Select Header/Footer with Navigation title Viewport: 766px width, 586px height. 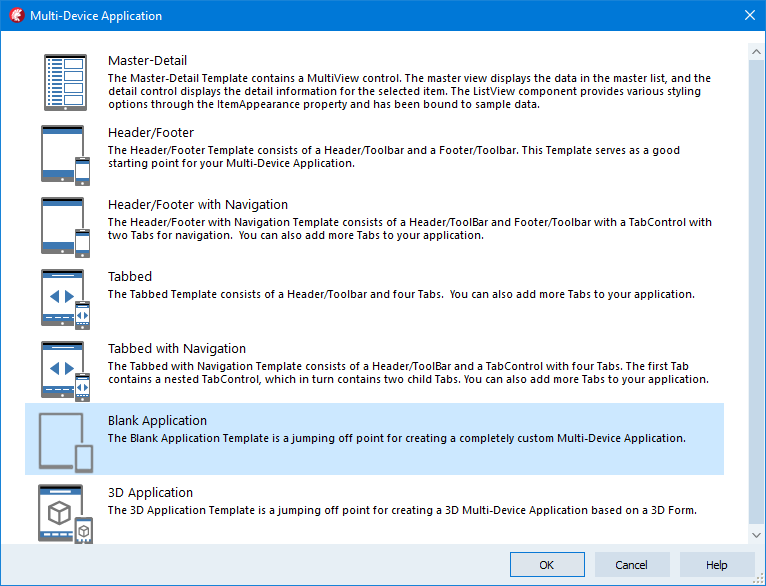(198, 205)
